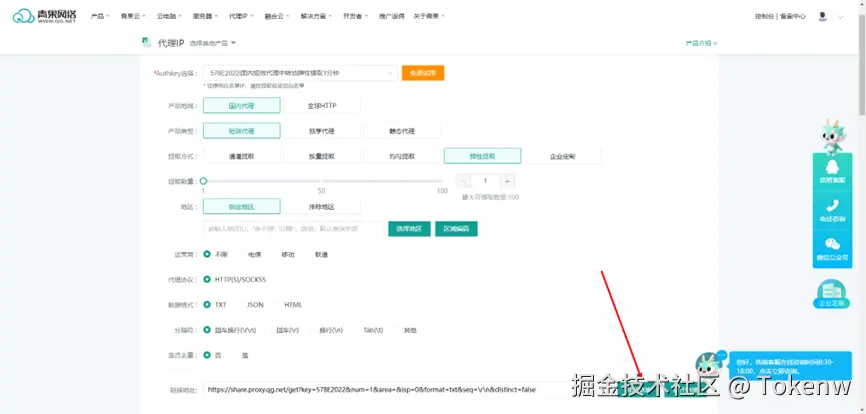The image size is (866, 414).
Task: Click the region ID input field
Action: (x=293, y=229)
